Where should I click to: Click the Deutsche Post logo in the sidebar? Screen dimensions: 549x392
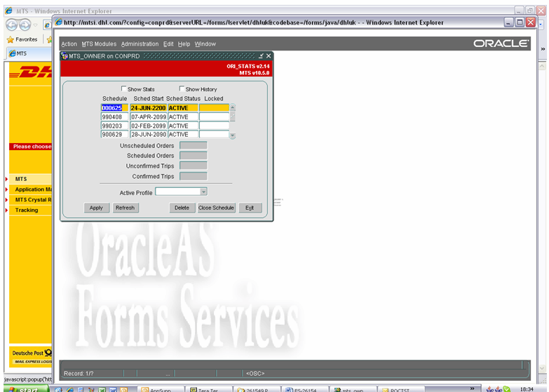pyautogui.click(x=32, y=353)
